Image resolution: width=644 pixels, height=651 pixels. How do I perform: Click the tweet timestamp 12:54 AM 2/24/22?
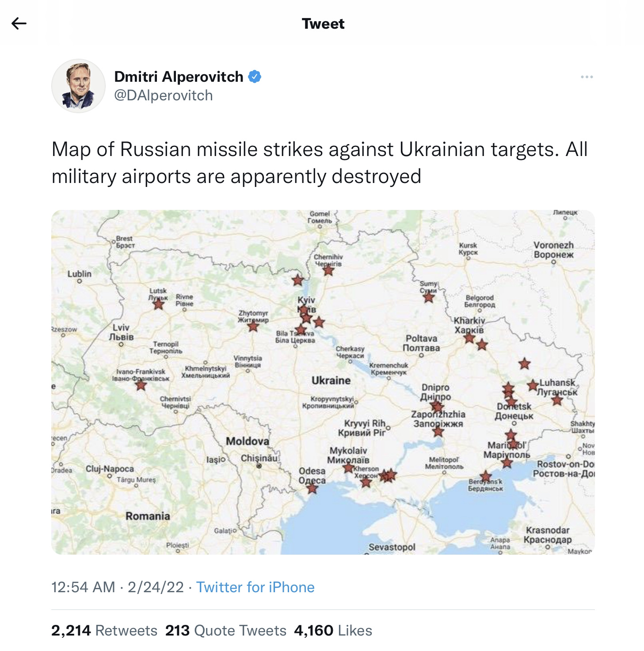(x=118, y=587)
